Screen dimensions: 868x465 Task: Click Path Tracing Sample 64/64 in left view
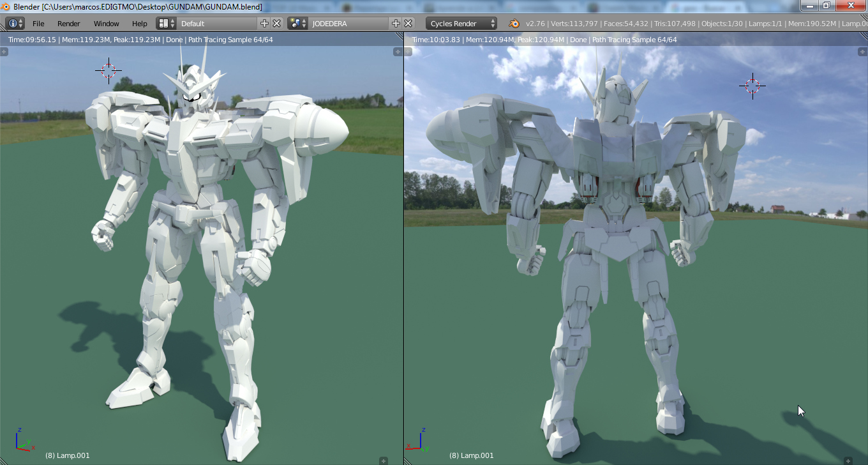230,40
